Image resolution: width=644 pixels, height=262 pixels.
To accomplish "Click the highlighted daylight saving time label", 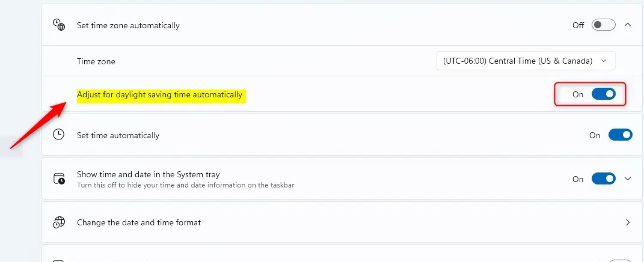I will (160, 95).
